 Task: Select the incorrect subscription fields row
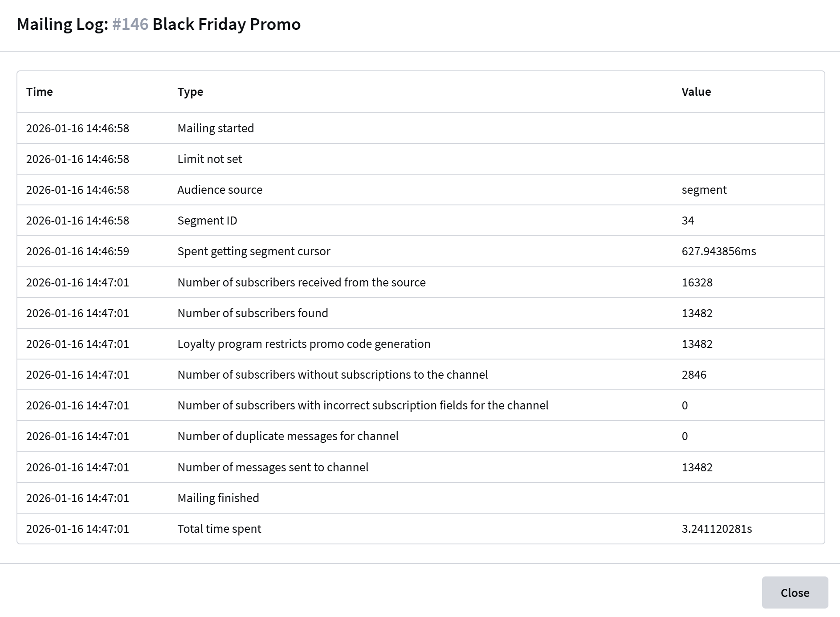pyautogui.click(x=363, y=405)
